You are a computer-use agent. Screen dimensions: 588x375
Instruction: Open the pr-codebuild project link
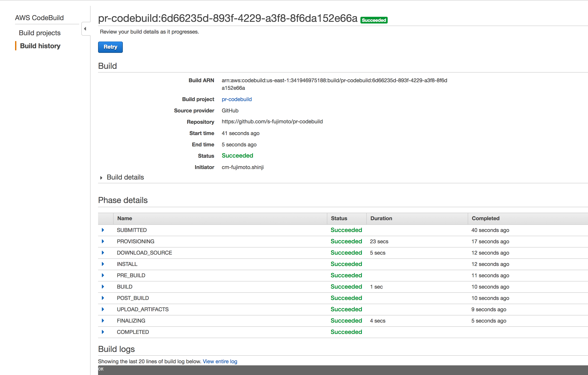click(236, 99)
